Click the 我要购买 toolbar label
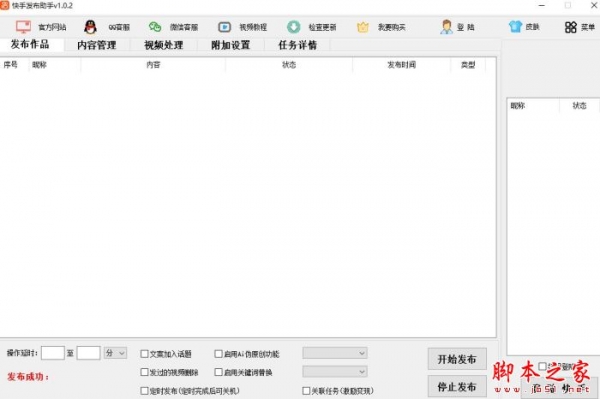Image resolution: width=600 pixels, height=399 pixels. [391, 27]
